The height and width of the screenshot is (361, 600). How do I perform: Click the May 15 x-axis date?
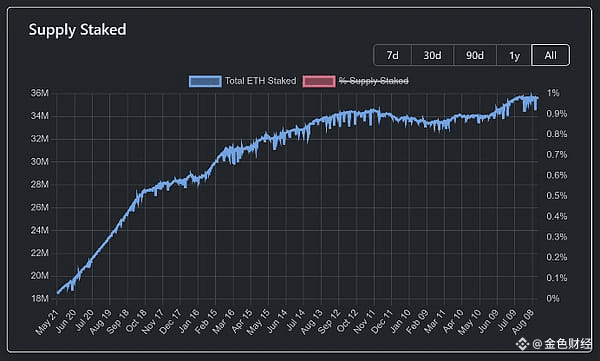pos(259,322)
